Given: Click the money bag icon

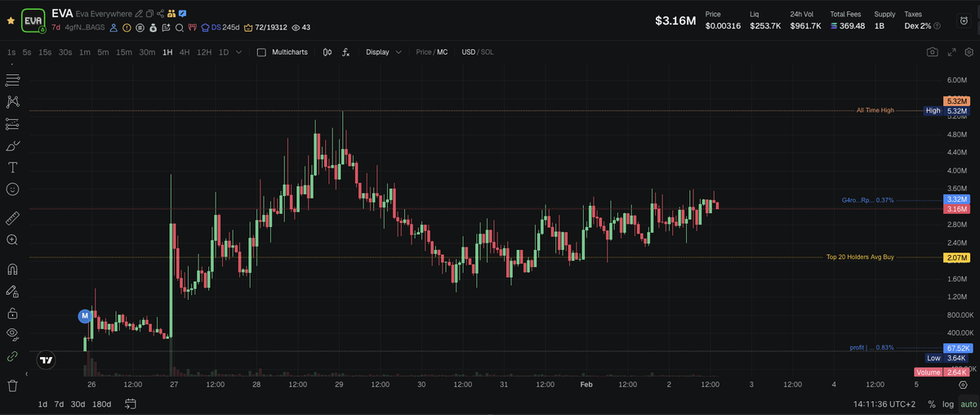Looking at the screenshot, I should 153,28.
